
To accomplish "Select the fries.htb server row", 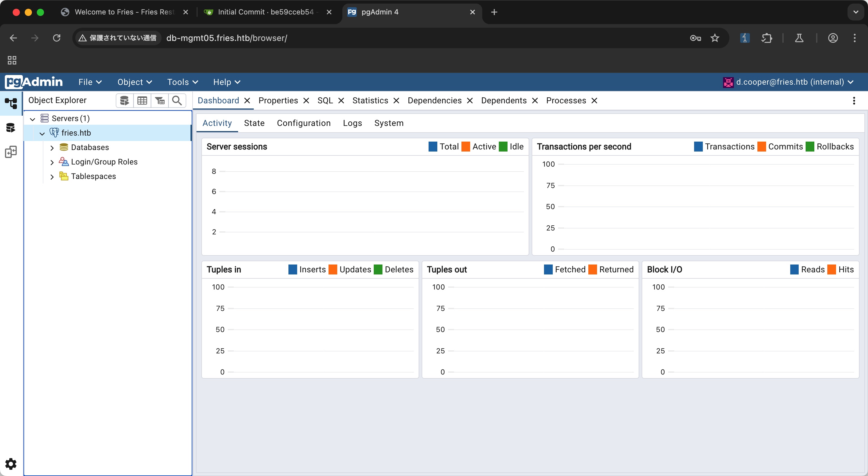I will [x=108, y=133].
